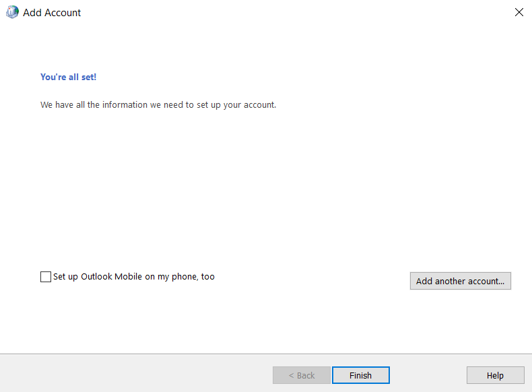
Task: Get assistance via the Help button
Action: 495,375
